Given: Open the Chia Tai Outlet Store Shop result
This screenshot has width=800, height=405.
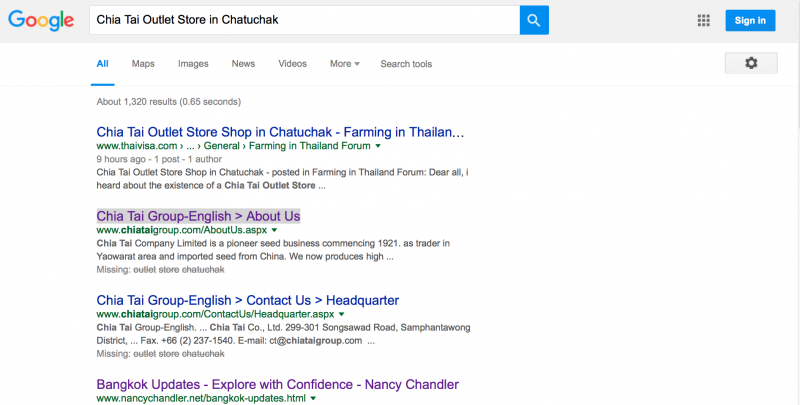Looking at the screenshot, I should point(280,132).
